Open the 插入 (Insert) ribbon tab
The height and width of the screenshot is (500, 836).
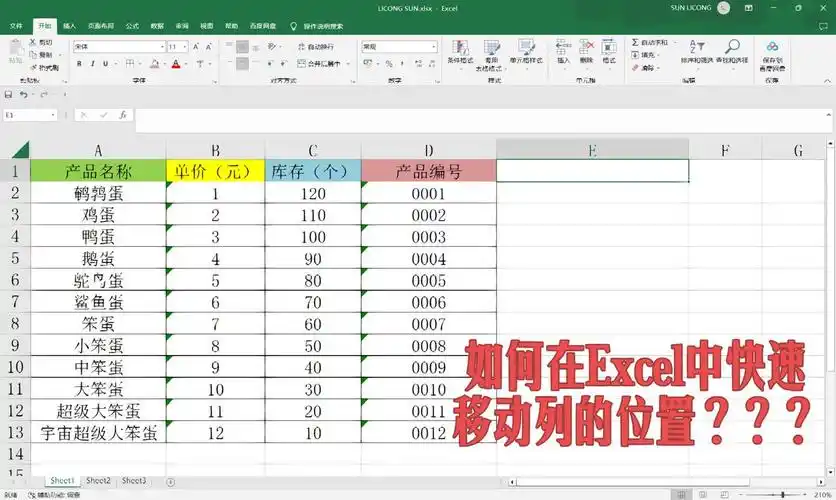(69, 26)
